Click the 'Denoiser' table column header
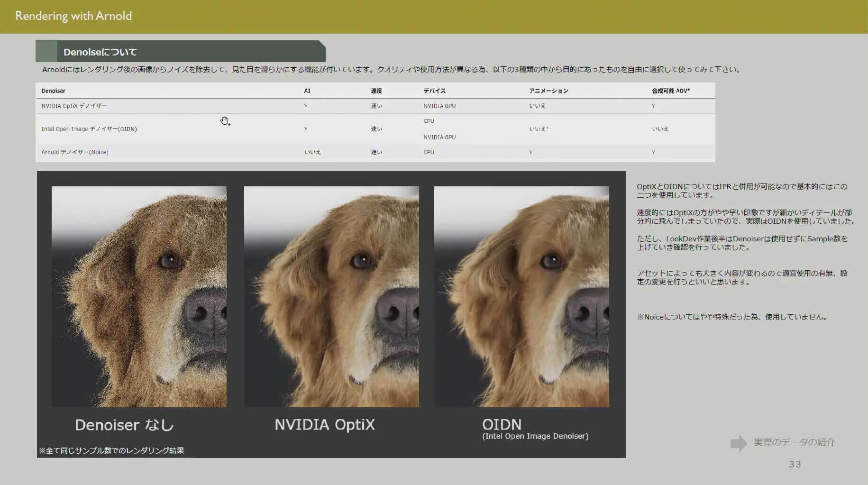This screenshot has height=485, width=868. tap(54, 91)
